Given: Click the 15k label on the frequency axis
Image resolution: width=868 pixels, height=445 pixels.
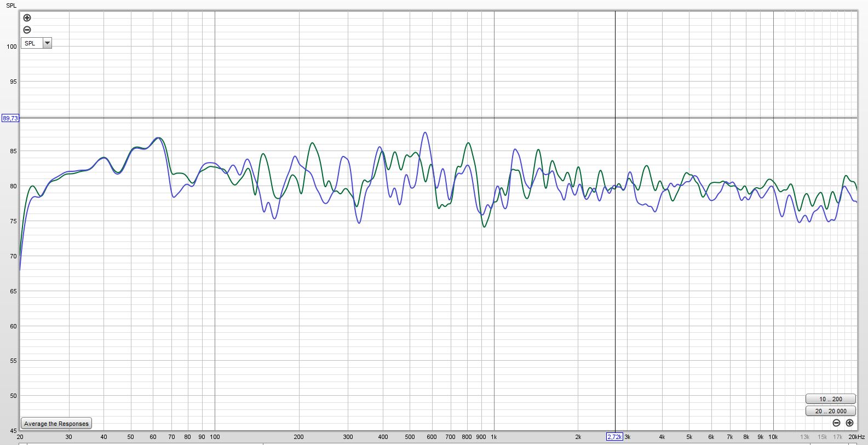Looking at the screenshot, I should pyautogui.click(x=823, y=437).
